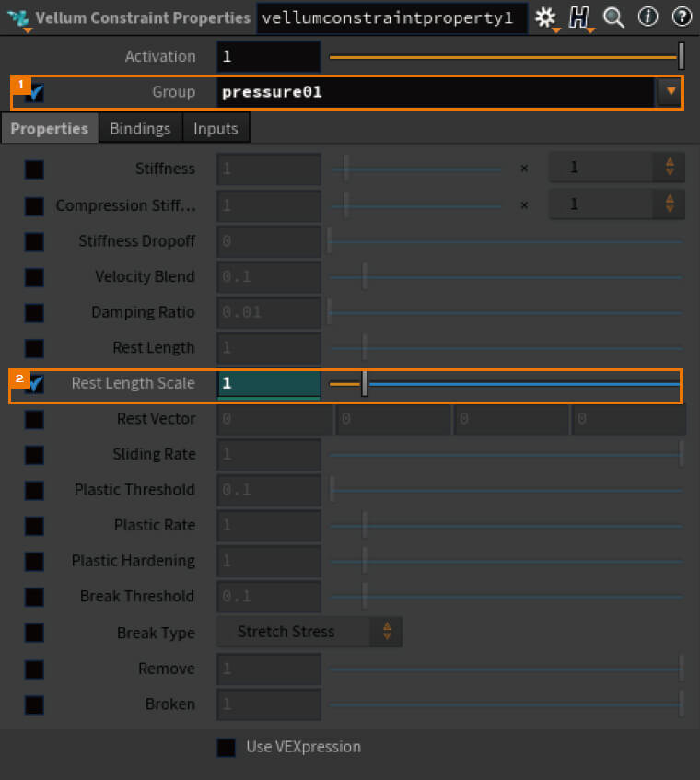Enable the Use VEXpression checkbox
Image resolution: width=700 pixels, height=780 pixels.
[x=226, y=748]
